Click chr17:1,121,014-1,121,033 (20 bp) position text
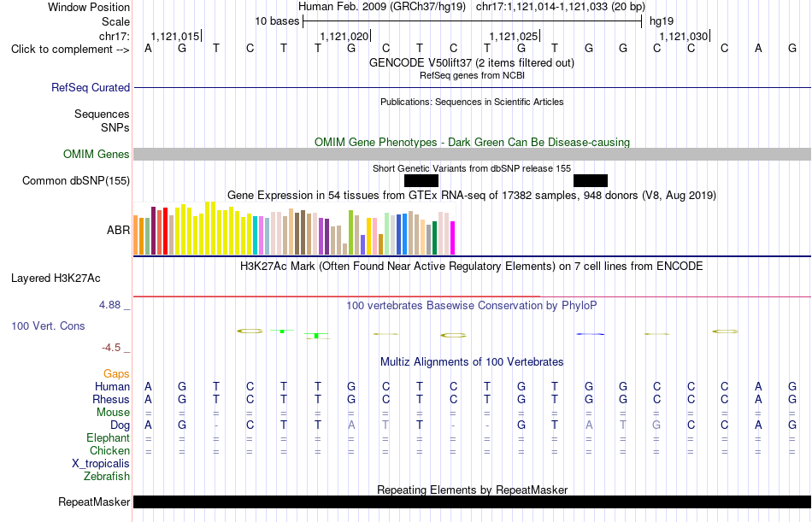Viewport: 812px width, 522px height. (x=561, y=7)
